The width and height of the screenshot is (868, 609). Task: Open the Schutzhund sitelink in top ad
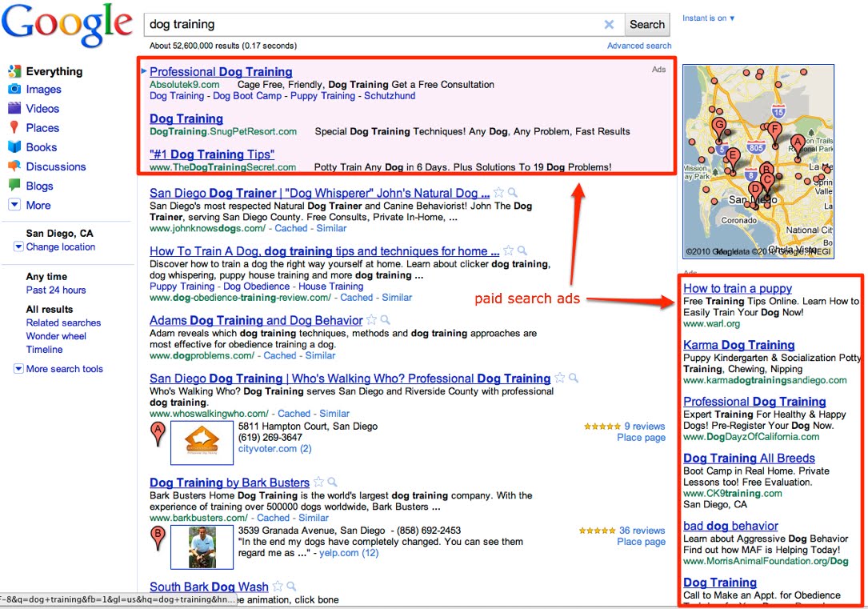pos(389,96)
